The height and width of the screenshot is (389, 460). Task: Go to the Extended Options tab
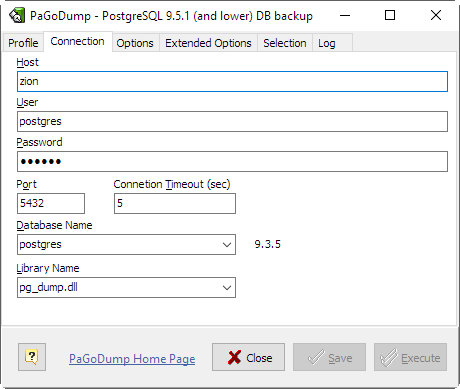(x=208, y=43)
